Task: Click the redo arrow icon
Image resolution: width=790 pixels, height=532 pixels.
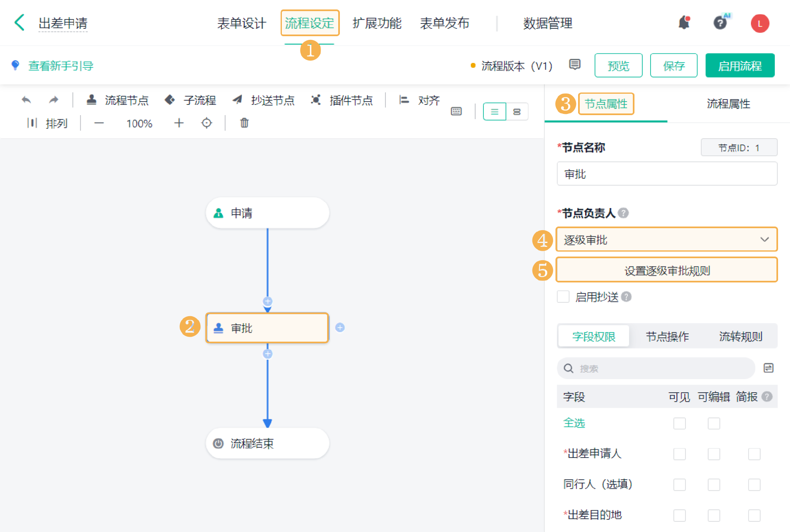Action: 53,100
